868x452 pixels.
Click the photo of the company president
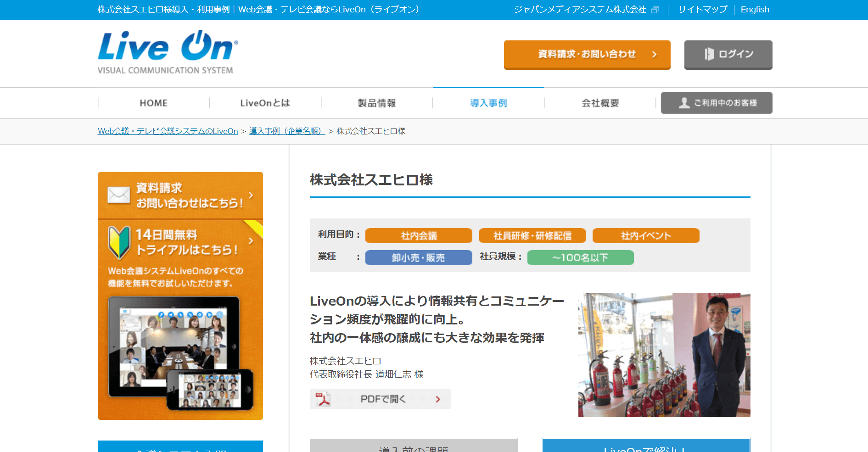pos(664,355)
